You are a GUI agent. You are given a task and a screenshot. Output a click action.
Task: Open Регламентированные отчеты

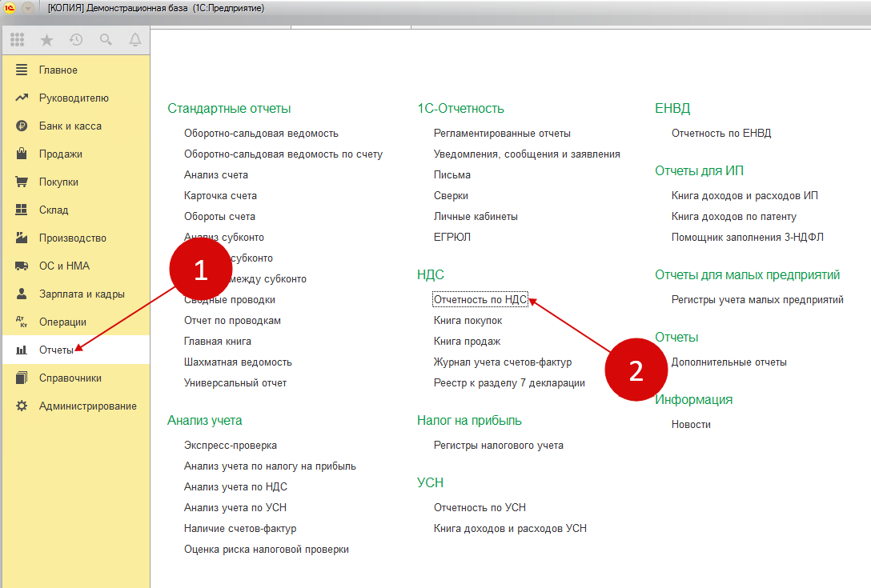(x=502, y=134)
